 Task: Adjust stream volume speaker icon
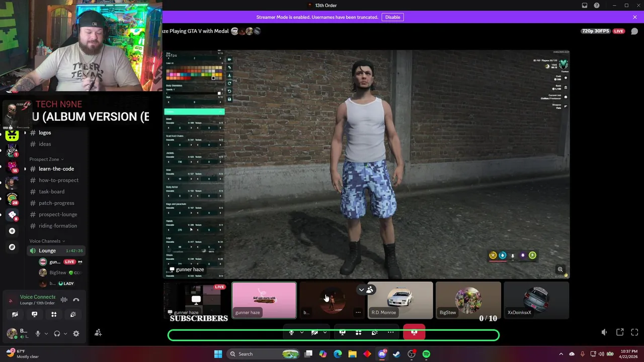(x=604, y=332)
